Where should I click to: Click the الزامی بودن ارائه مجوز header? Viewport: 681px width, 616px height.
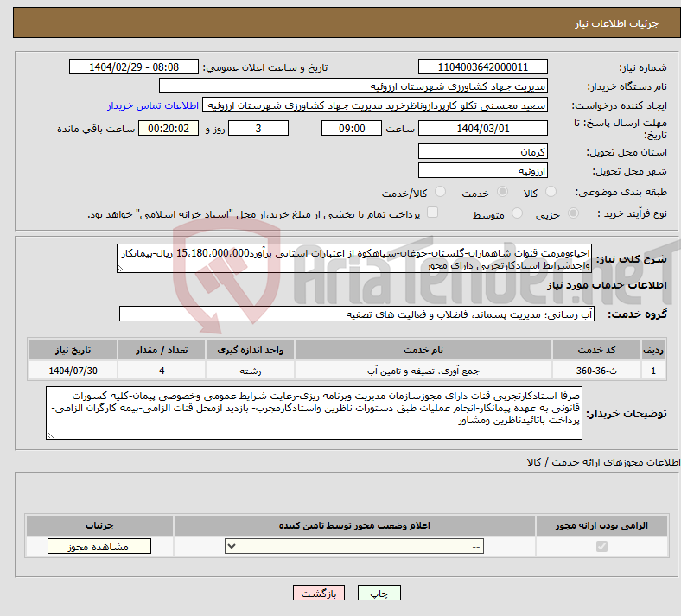pos(601,525)
